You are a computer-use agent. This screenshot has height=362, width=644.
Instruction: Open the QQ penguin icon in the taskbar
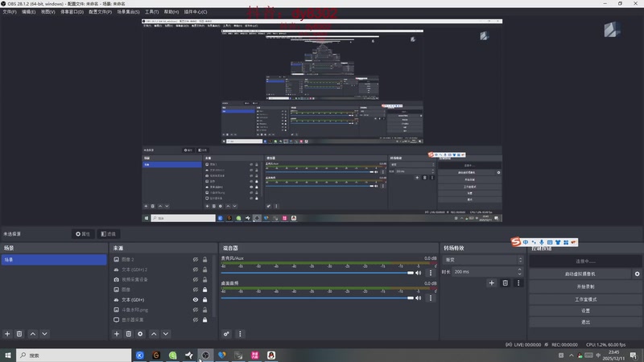click(271, 355)
